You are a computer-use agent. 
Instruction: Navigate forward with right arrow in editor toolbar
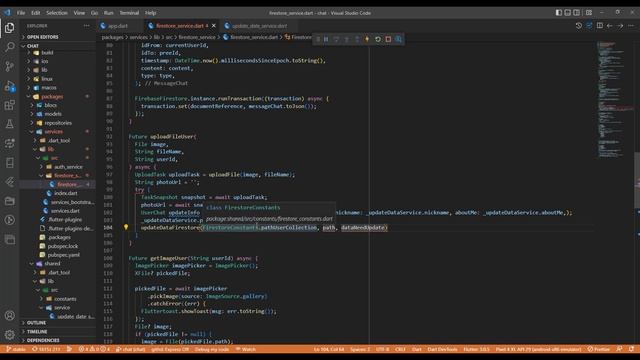620,26
